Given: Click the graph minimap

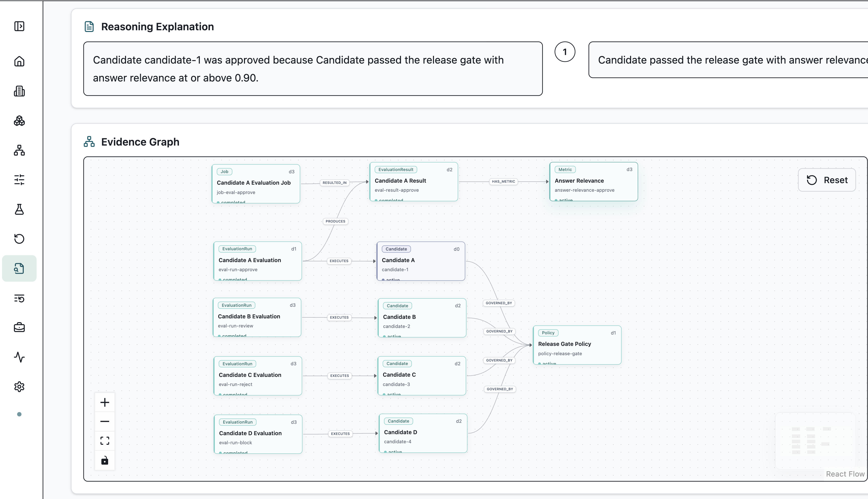Looking at the screenshot, I should point(815,441).
